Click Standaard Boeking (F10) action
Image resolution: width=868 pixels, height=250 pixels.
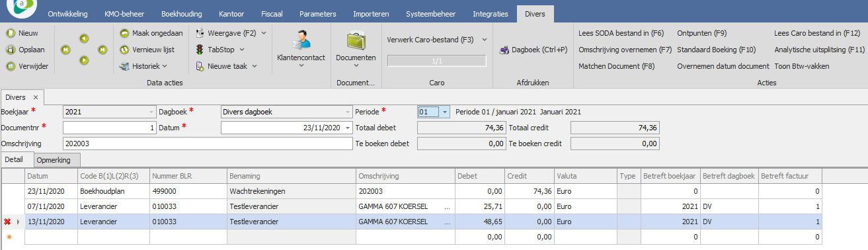716,50
